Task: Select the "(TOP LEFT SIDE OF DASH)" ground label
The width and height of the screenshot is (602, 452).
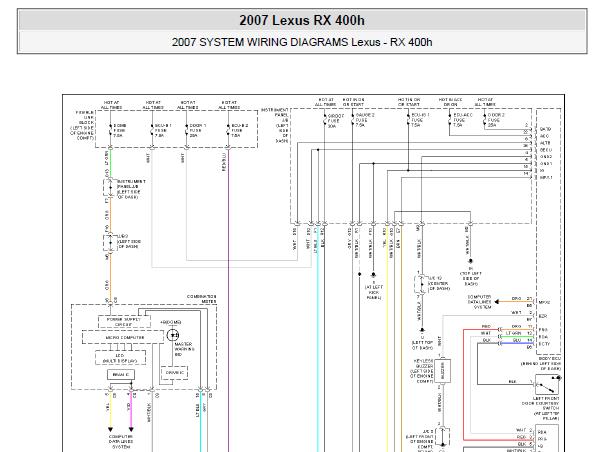Action: tap(471, 278)
